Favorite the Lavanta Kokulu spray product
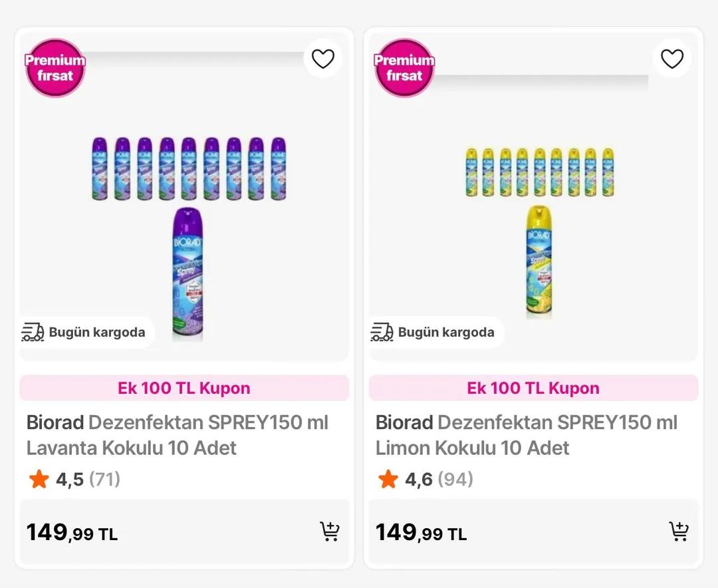The height and width of the screenshot is (588, 718). click(323, 59)
